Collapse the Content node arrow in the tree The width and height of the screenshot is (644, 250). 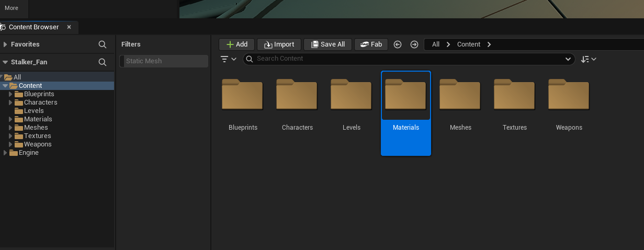point(5,86)
